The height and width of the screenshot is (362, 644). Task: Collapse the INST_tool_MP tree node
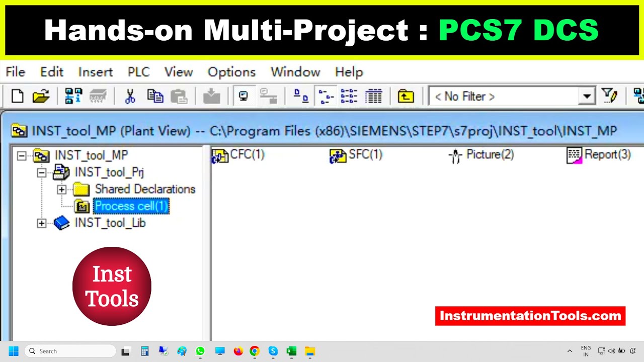pos(21,155)
